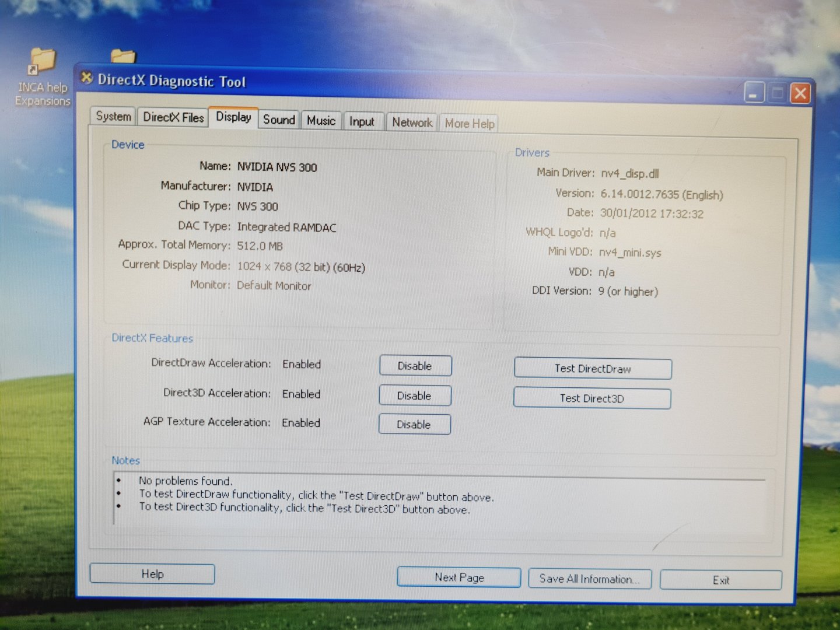Run the Test DirectDraw button
840x630 pixels.
tap(593, 369)
